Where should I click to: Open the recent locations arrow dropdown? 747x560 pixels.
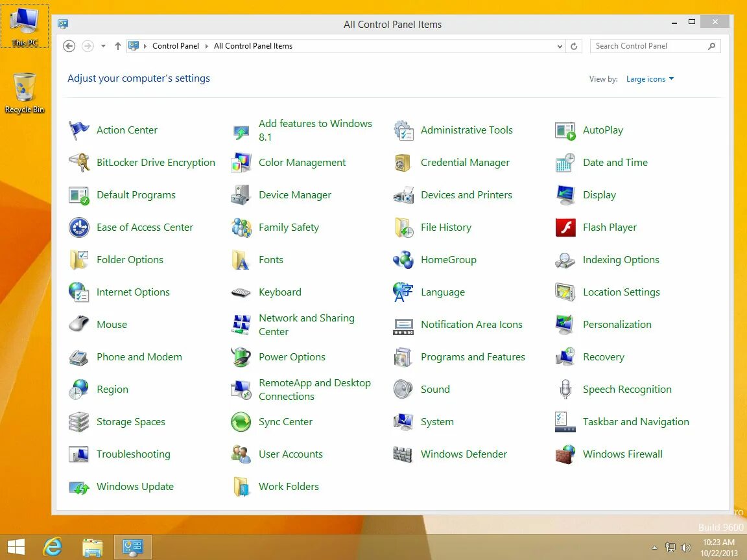click(x=103, y=46)
